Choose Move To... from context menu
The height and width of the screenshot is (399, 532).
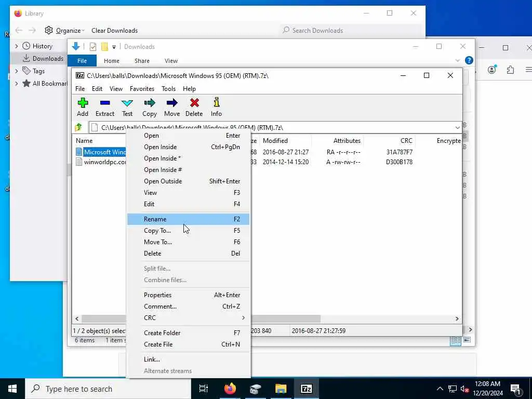[188, 242]
